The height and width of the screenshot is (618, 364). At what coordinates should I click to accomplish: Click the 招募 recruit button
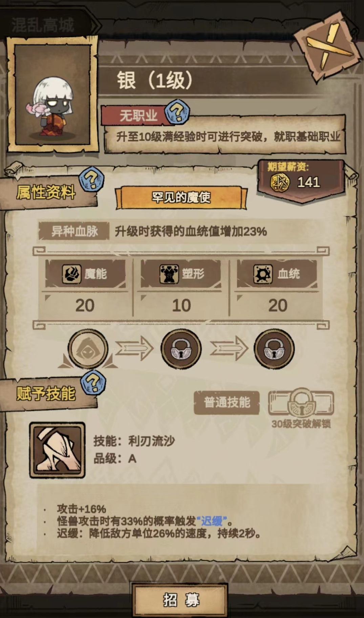click(x=180, y=600)
